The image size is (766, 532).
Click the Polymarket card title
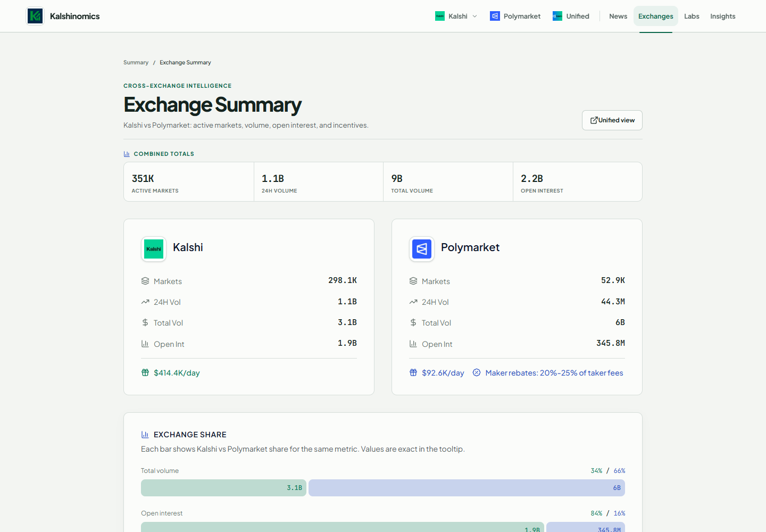pos(470,247)
